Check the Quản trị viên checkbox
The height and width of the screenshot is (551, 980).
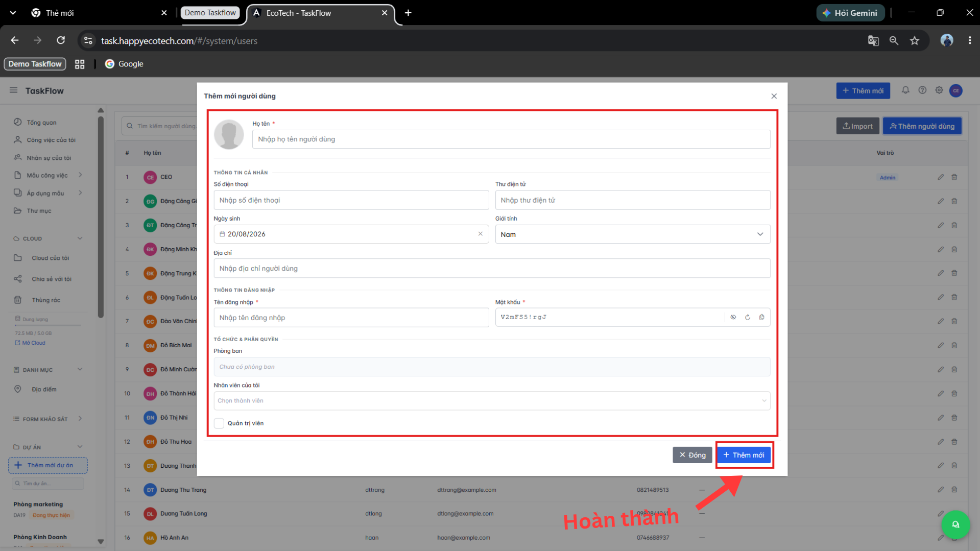coord(219,423)
